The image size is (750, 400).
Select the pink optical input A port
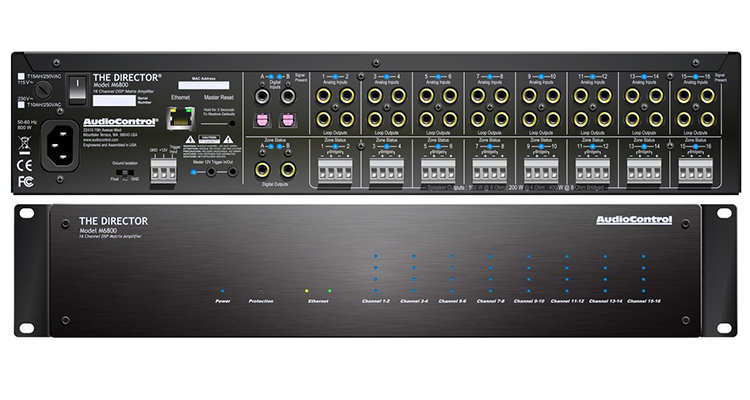262,120
